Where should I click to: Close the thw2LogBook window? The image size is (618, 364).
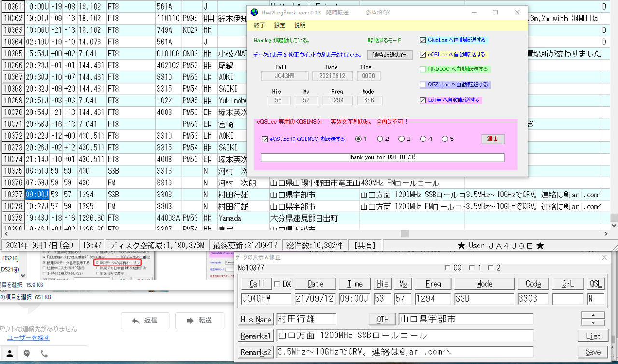517,13
